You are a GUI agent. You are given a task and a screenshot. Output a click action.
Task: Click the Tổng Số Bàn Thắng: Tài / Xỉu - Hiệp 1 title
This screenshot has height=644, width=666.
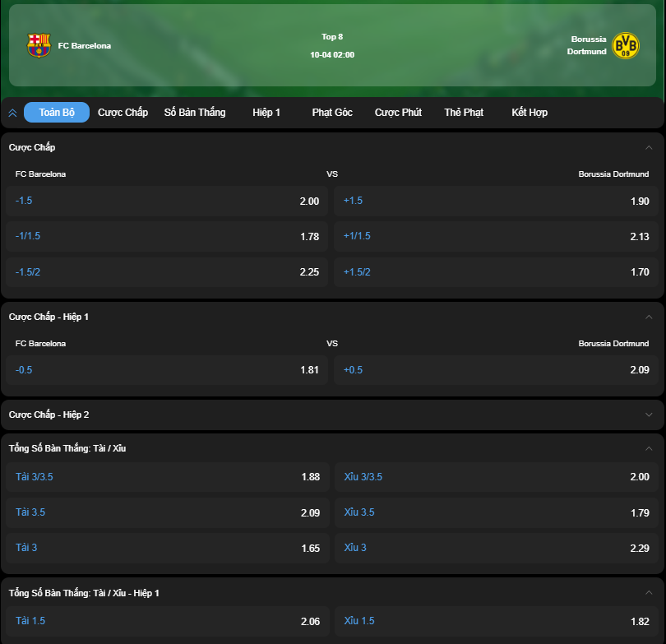click(x=84, y=593)
